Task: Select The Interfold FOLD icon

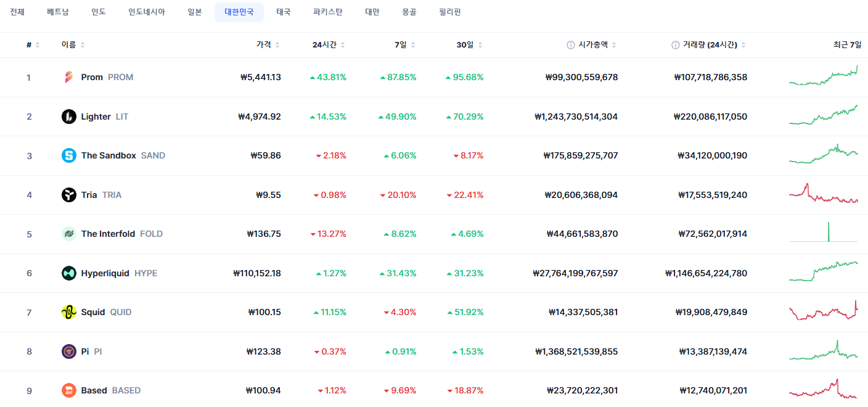Action: tap(68, 234)
